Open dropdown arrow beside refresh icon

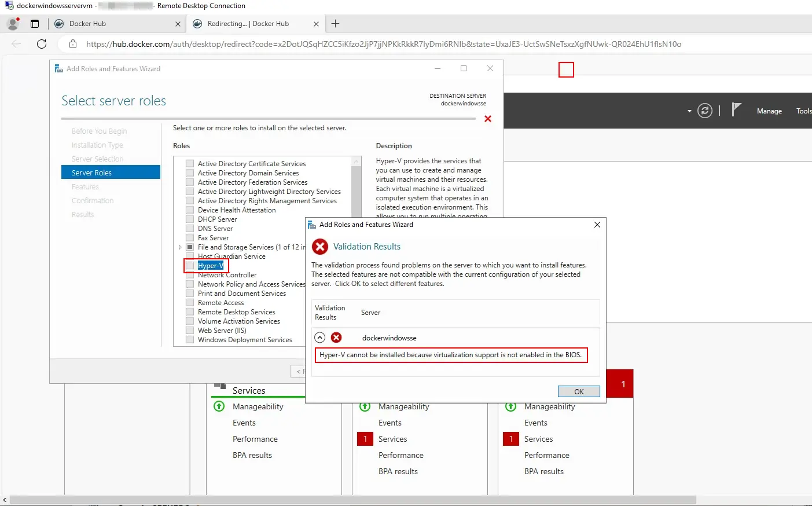[689, 111]
